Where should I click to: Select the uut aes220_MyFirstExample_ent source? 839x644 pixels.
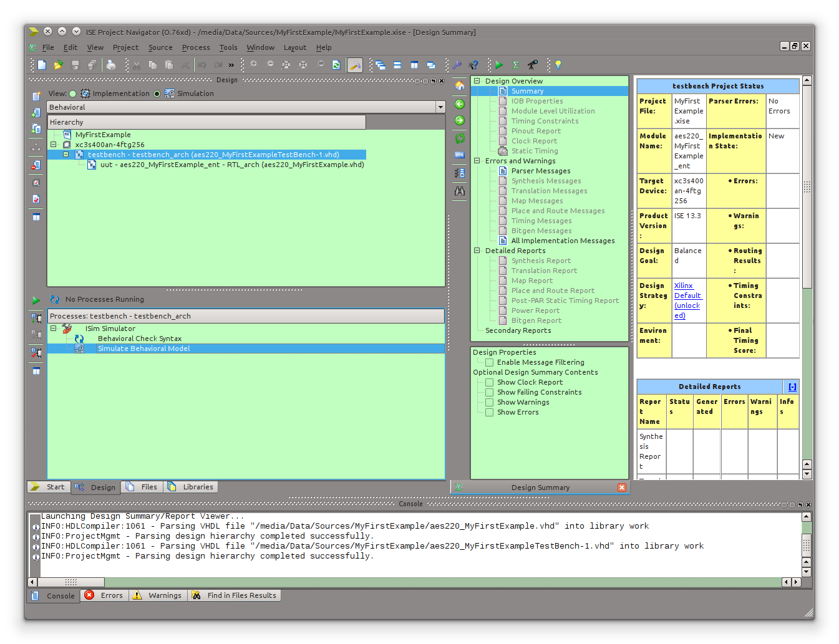[x=232, y=165]
